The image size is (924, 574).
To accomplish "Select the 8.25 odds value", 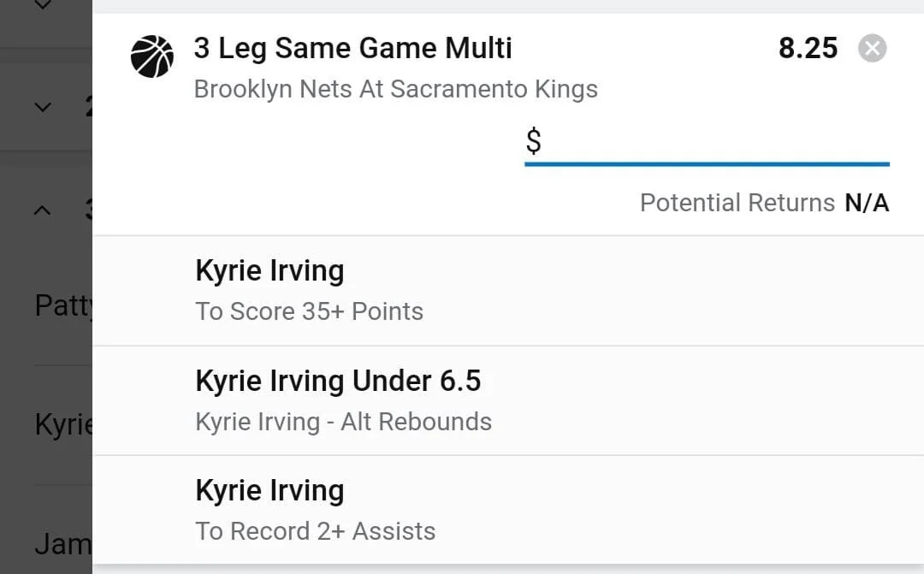I will [808, 48].
